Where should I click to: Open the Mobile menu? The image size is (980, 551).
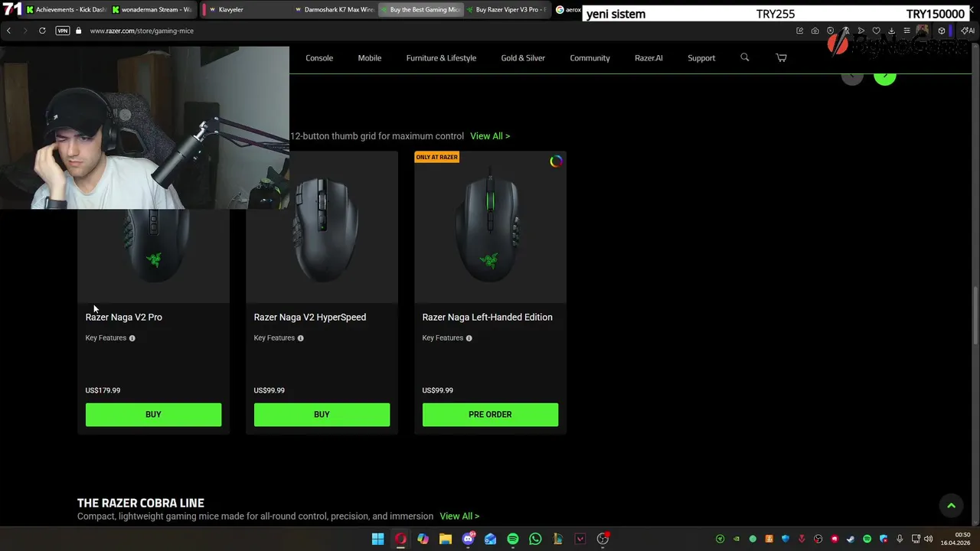click(370, 58)
